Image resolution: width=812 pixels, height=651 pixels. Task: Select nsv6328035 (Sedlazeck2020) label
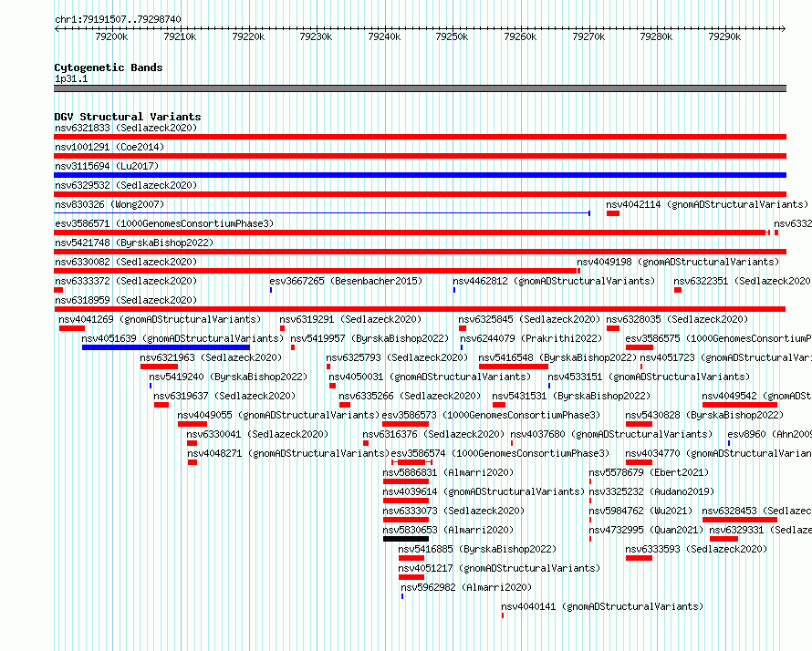tap(677, 319)
